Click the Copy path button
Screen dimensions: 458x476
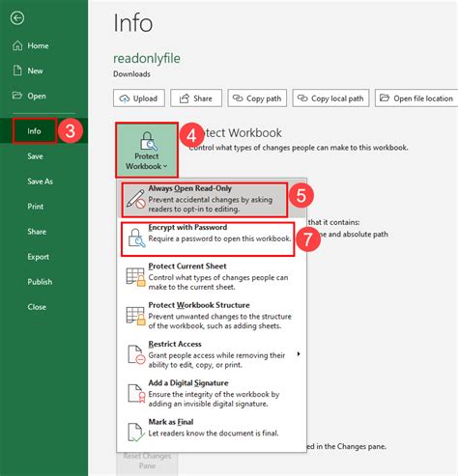point(257,98)
